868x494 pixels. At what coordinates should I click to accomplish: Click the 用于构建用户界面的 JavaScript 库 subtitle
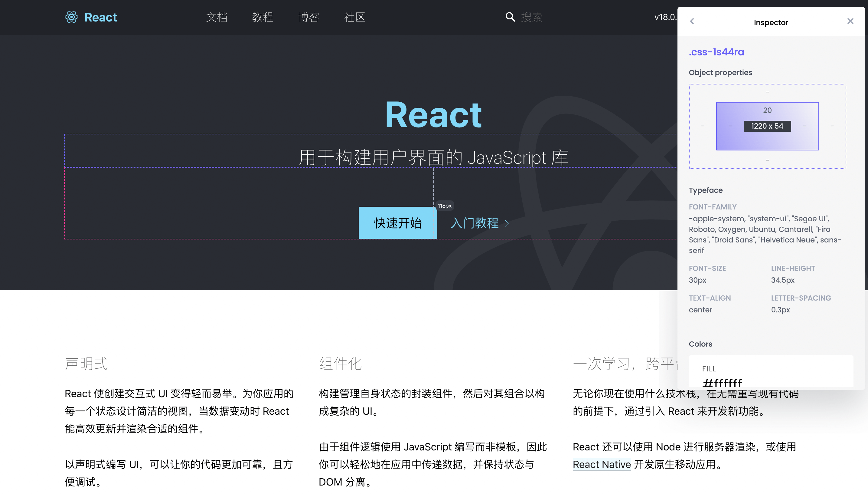433,158
